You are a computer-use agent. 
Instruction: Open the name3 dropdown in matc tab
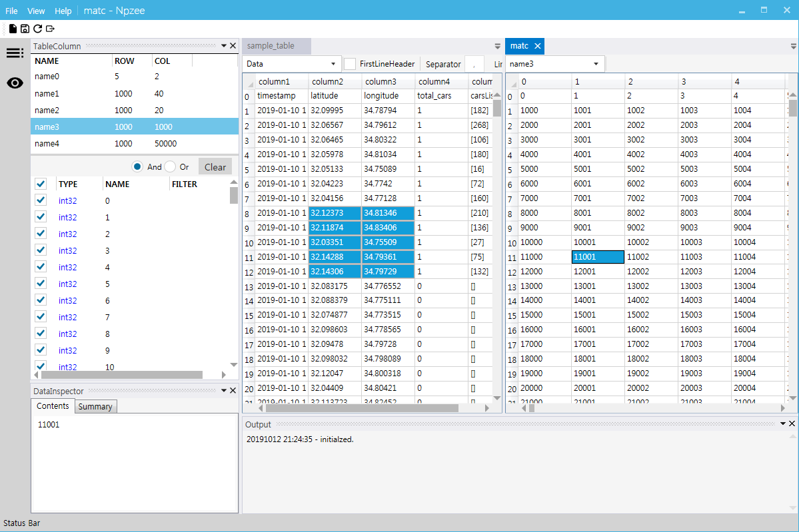(x=554, y=64)
